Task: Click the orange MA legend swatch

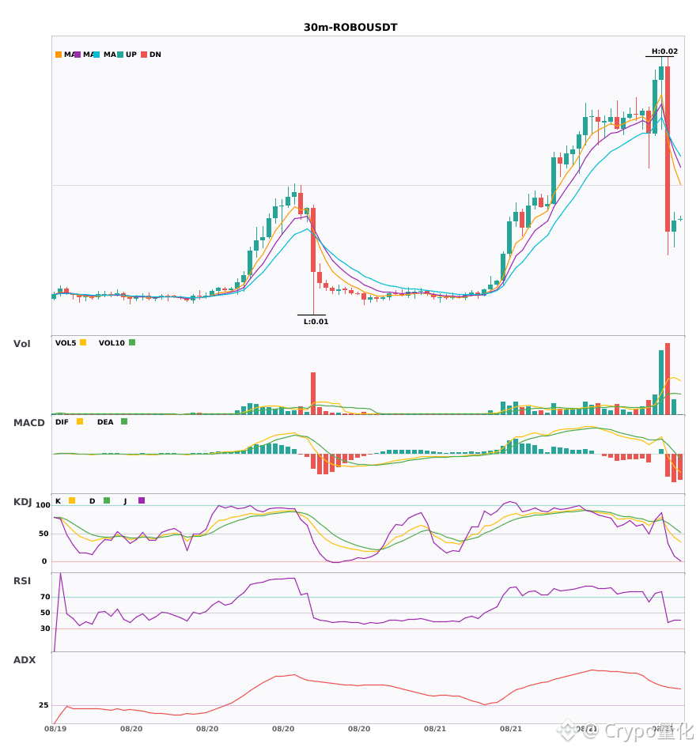Action: (59, 55)
